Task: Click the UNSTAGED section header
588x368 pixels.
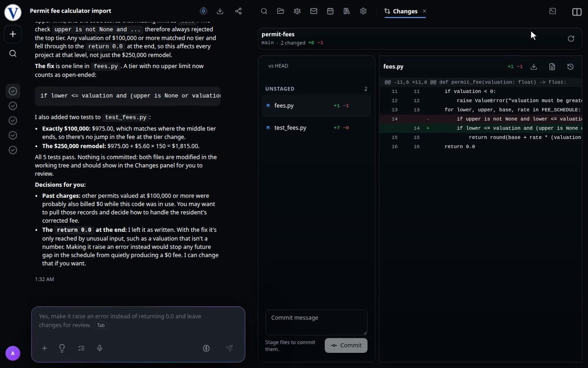Action: [x=280, y=89]
